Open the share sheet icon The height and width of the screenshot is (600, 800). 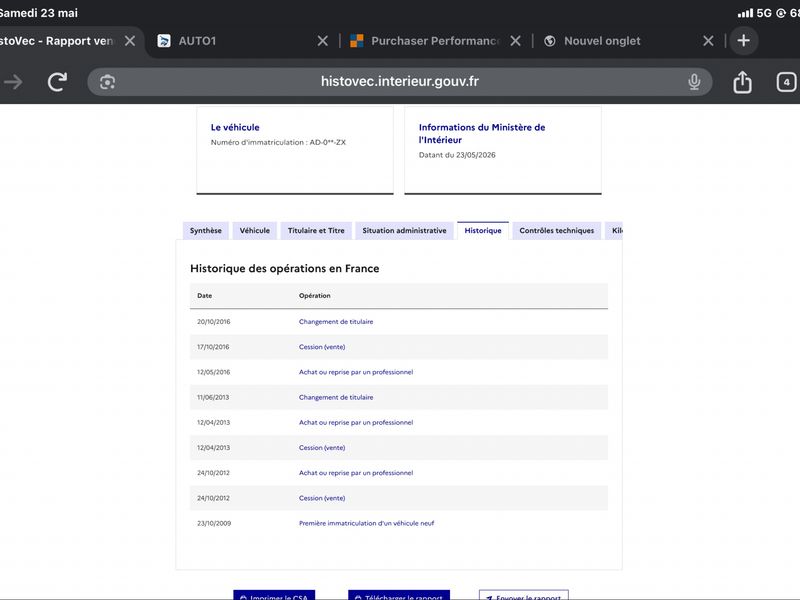pos(742,82)
